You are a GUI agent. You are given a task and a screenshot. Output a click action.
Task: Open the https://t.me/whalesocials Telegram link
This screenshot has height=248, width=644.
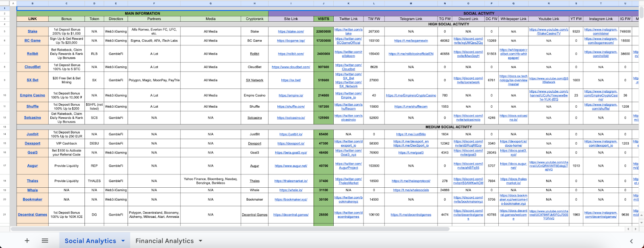point(411,190)
